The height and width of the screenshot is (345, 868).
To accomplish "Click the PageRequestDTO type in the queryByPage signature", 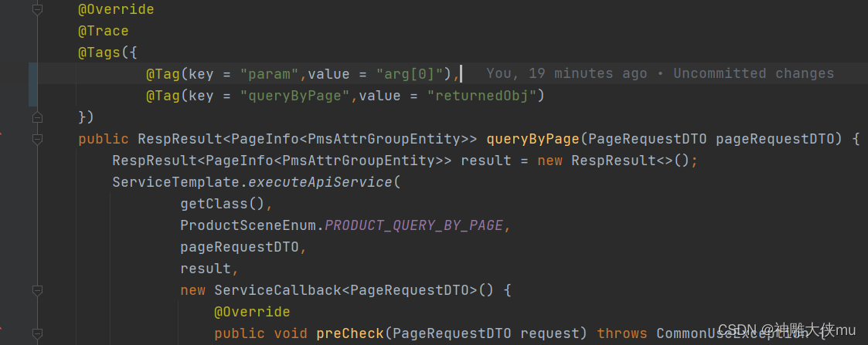I will [647, 140].
